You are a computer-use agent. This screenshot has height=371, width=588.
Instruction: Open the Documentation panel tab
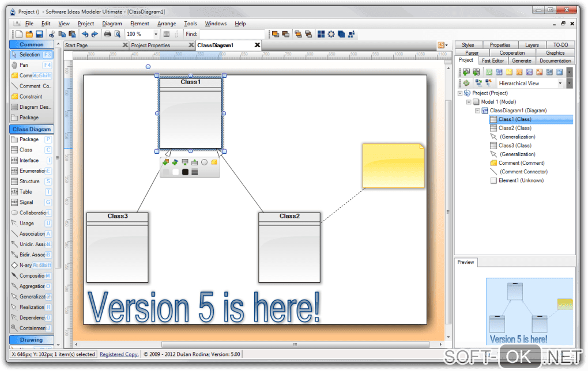click(x=555, y=60)
